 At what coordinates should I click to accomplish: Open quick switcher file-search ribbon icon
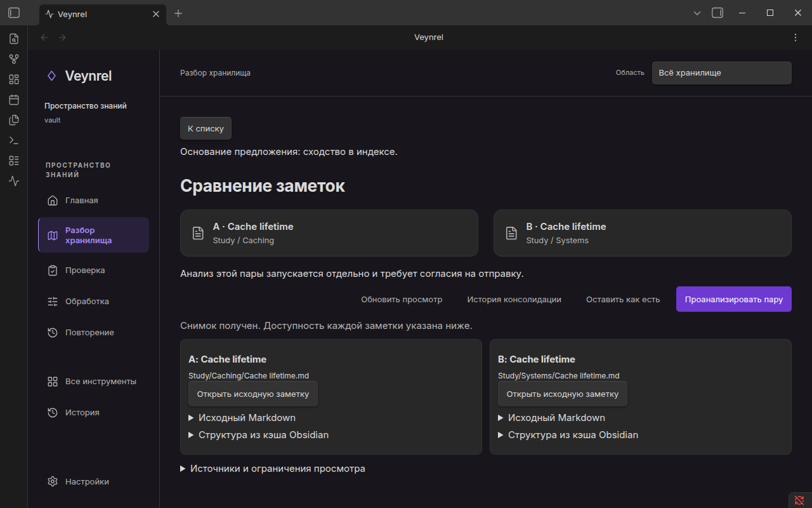[14, 39]
